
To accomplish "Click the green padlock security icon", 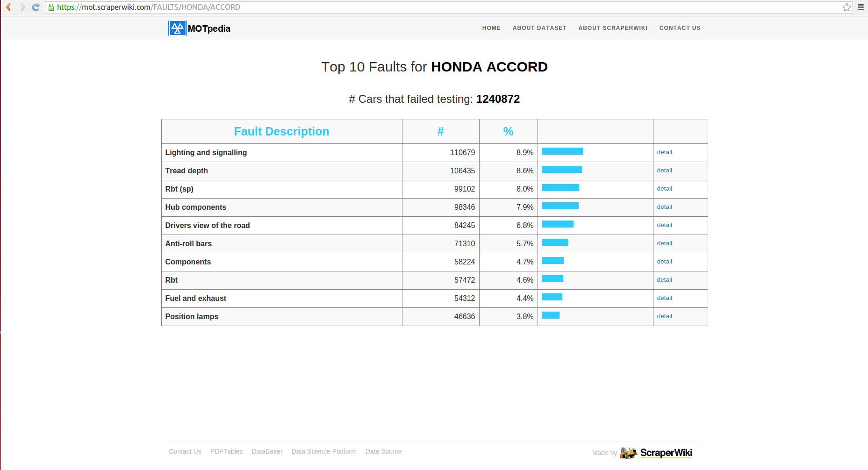I will pyautogui.click(x=51, y=7).
